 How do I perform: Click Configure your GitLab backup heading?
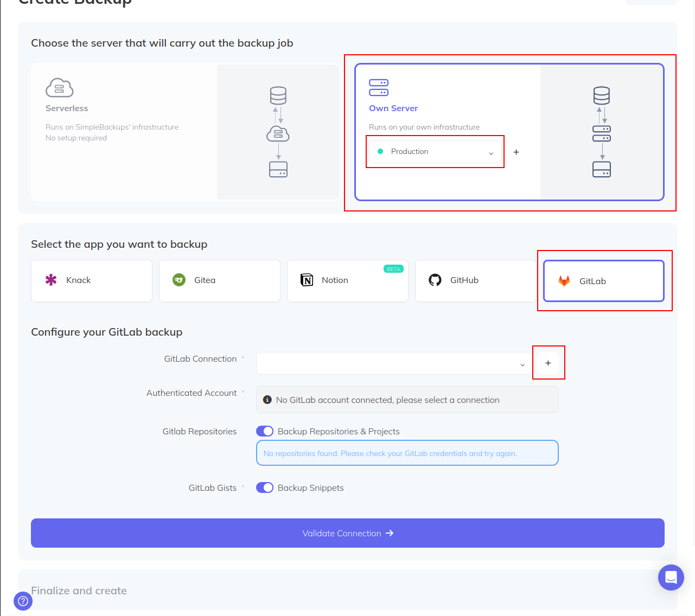click(107, 332)
